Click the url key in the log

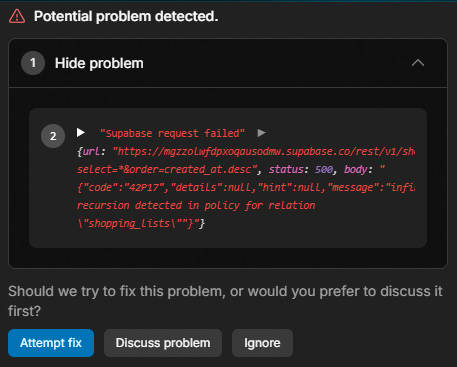pos(91,152)
